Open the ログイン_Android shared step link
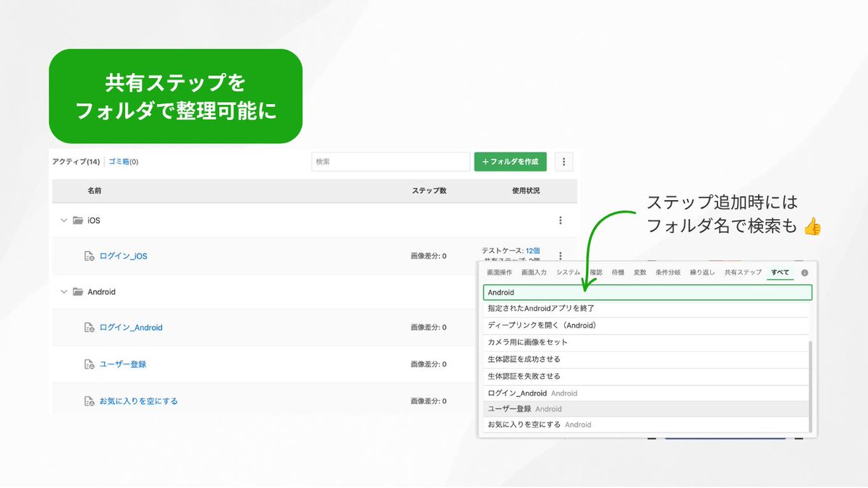The height and width of the screenshot is (488, 868). (131, 328)
